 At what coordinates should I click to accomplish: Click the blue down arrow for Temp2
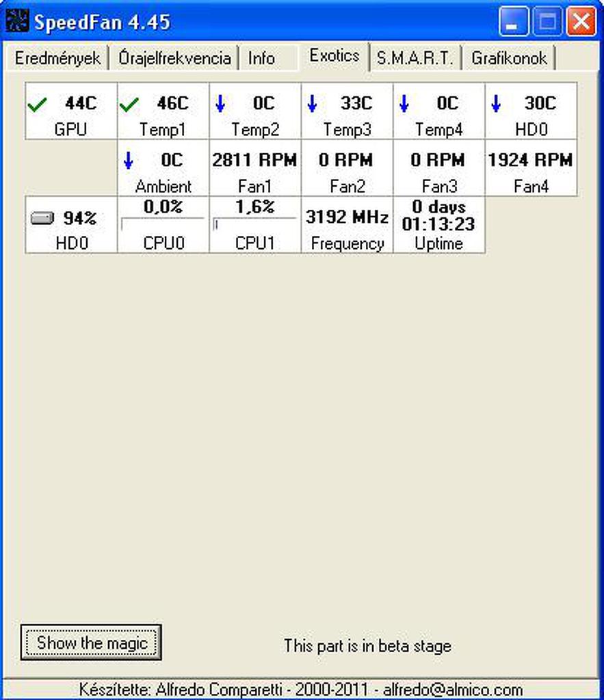point(220,103)
